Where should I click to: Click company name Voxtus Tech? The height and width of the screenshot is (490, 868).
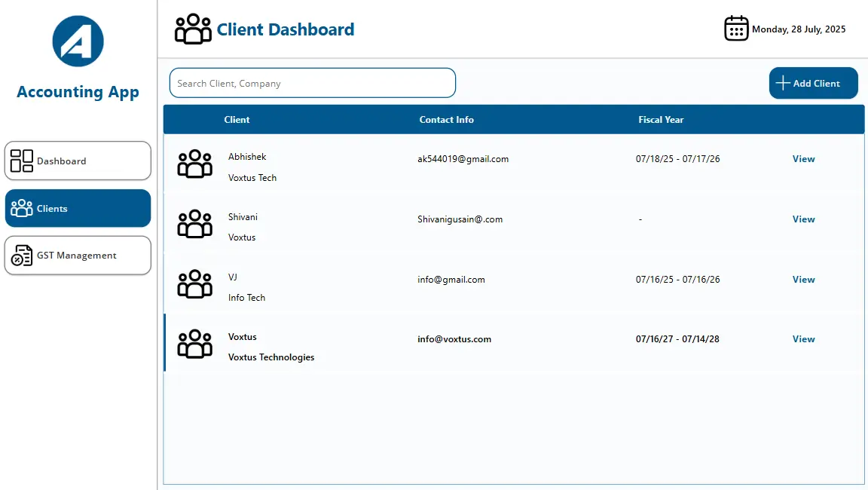(x=252, y=178)
